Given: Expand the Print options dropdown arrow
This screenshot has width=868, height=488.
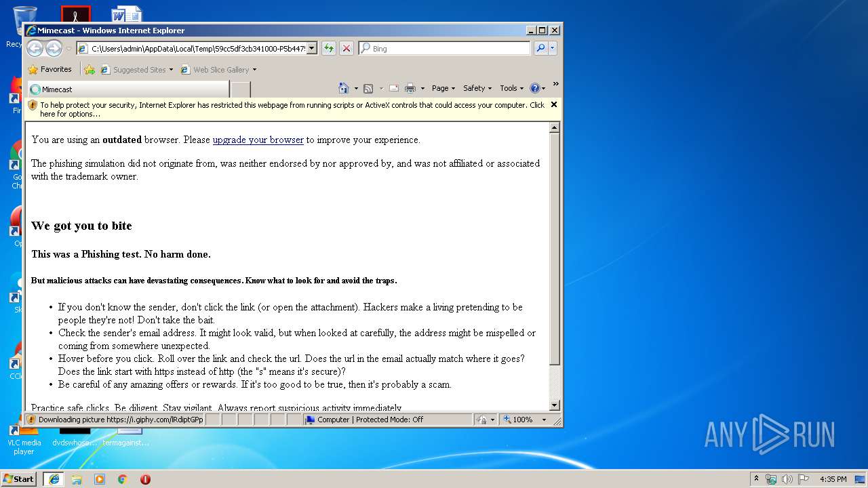Looking at the screenshot, I should click(x=422, y=88).
